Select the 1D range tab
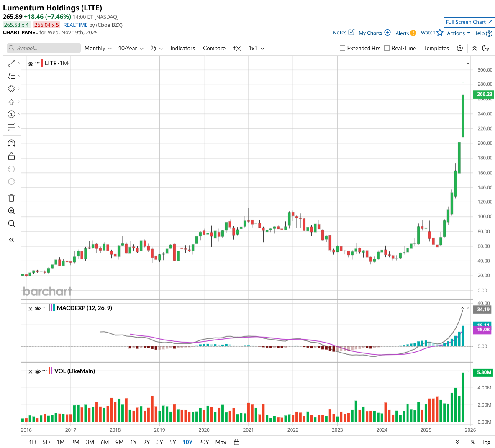Viewport: 495px width, 448px height. click(32, 442)
